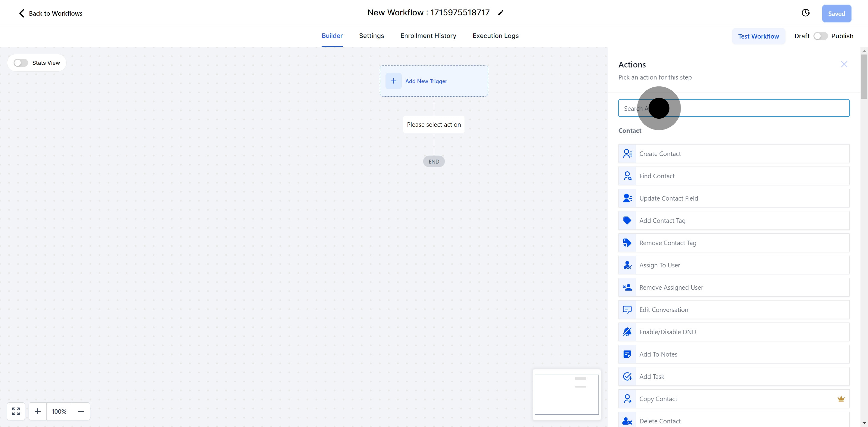Image resolution: width=868 pixels, height=427 pixels.
Task: Switch to the Execution Logs tab
Action: pyautogui.click(x=495, y=36)
